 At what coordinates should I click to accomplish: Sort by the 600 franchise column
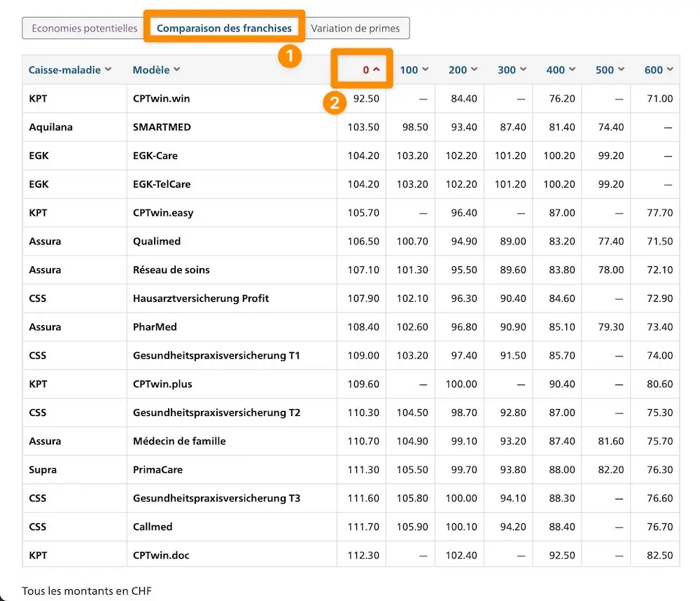coord(659,70)
